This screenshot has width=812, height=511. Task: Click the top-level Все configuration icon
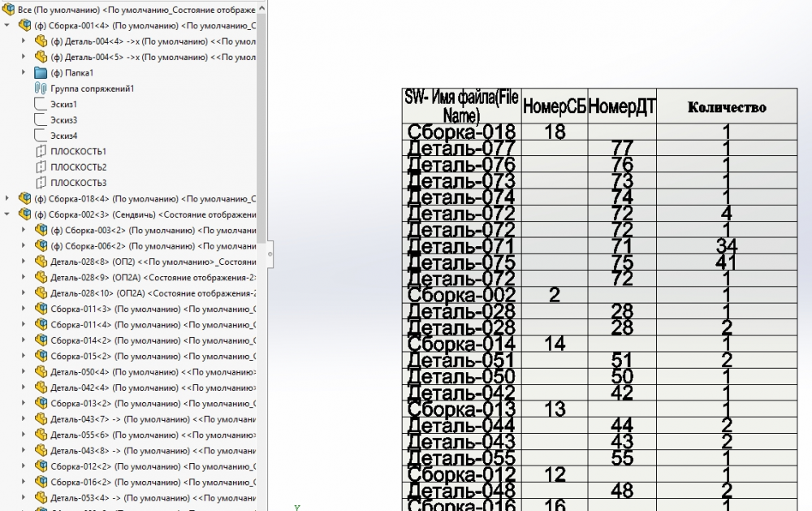9,10
